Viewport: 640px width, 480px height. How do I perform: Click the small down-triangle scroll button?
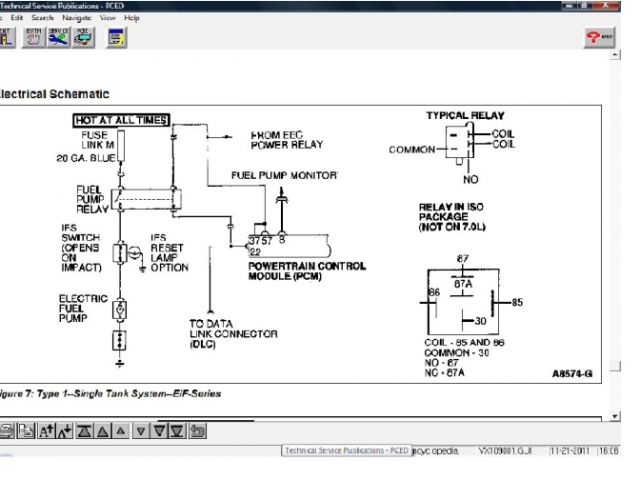coord(141,431)
